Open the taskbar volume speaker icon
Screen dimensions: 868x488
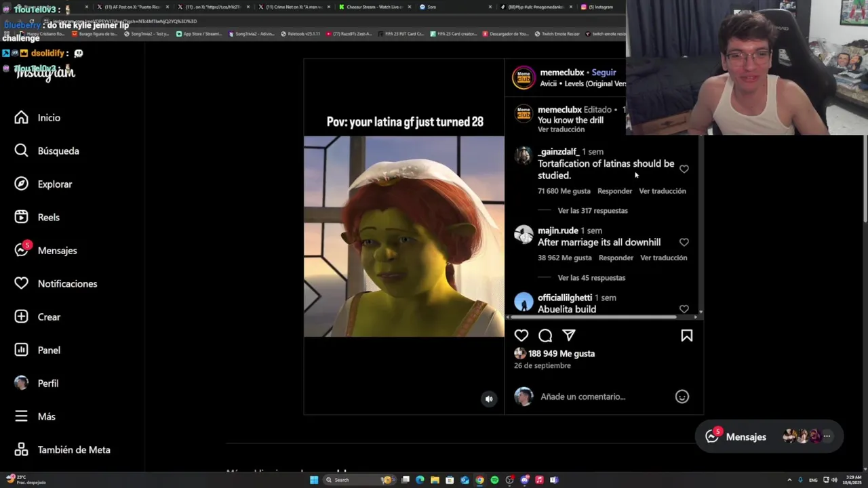click(834, 480)
